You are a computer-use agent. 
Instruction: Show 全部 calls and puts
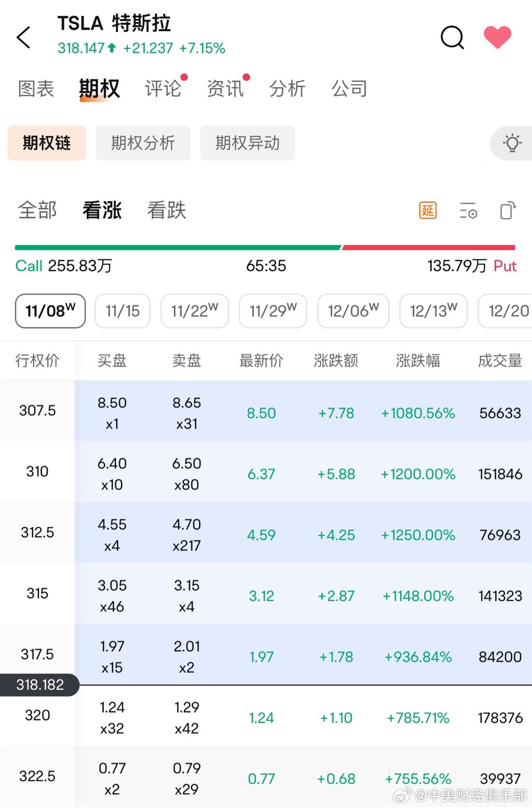point(37,210)
